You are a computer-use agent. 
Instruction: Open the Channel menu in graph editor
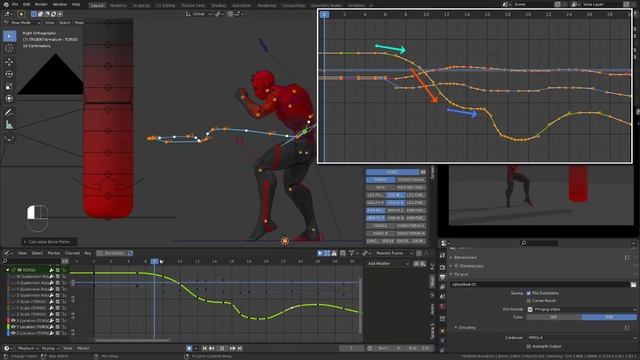tap(72, 253)
